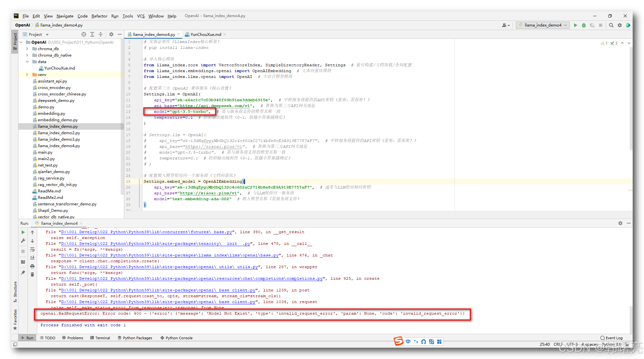Collapse all icon in Project panel header
Viewport: 644px width, 359px height.
coord(101,34)
